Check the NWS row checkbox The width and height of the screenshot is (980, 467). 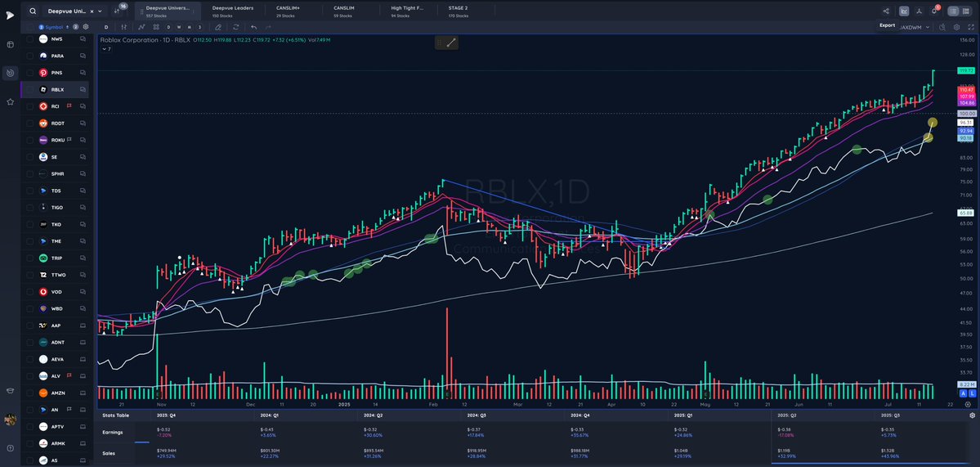tap(29, 38)
